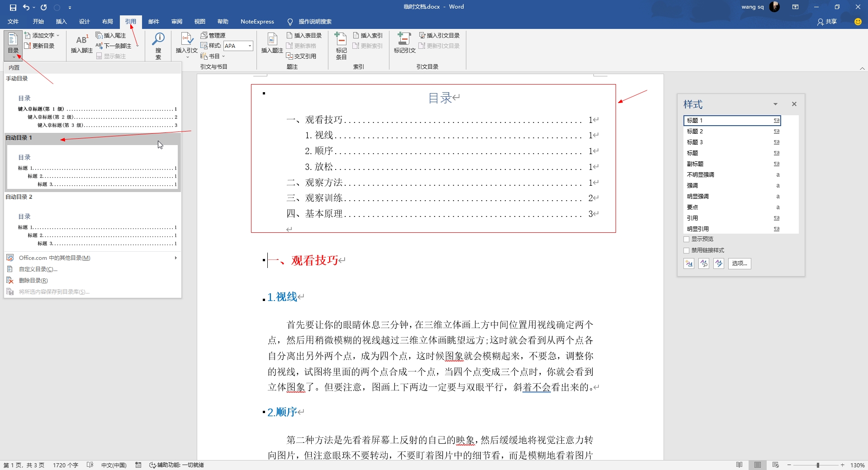Switch to Read Mode view in status bar
The width and height of the screenshot is (868, 470).
(740, 465)
